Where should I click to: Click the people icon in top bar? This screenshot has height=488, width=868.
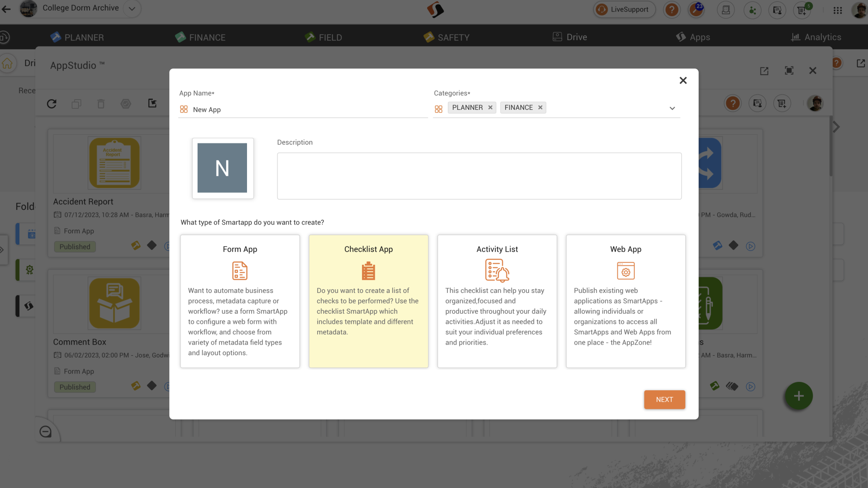[x=753, y=10]
